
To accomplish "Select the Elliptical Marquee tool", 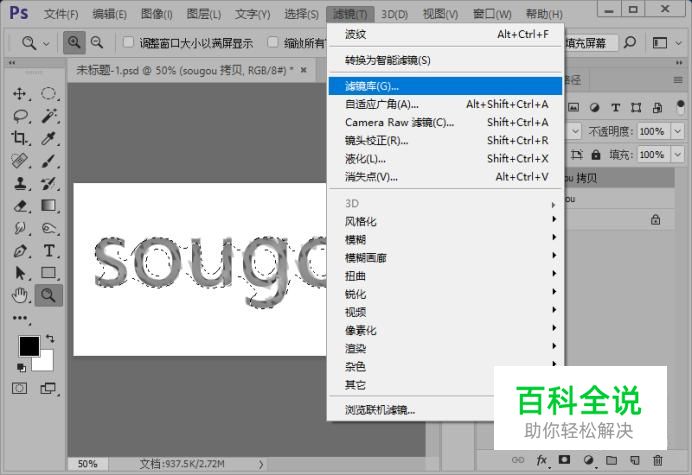I will pos(49,94).
